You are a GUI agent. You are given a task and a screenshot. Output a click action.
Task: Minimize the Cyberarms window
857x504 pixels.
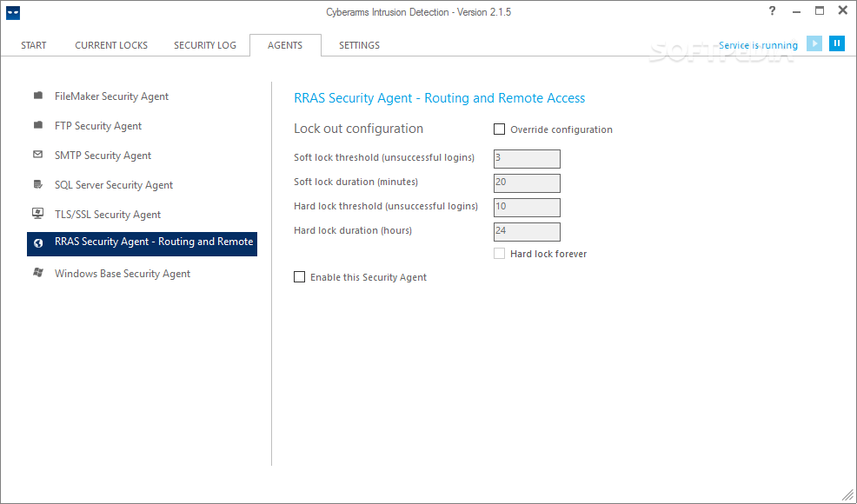click(796, 11)
